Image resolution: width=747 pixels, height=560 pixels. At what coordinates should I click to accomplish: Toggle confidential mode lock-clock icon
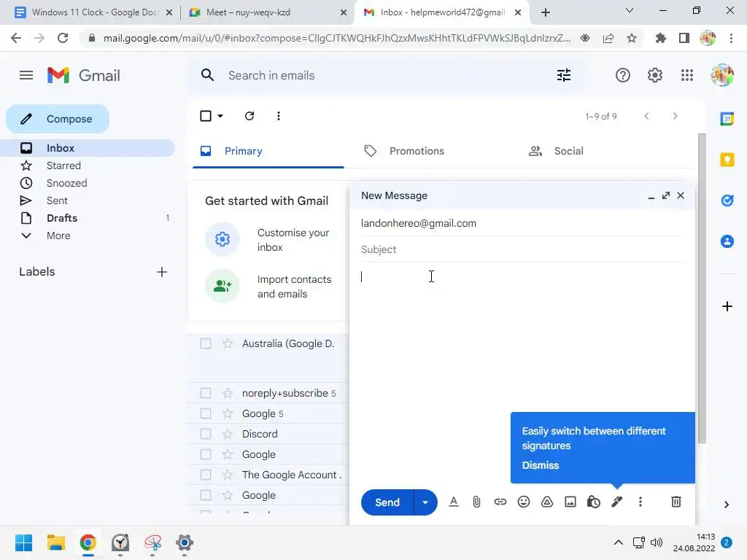pos(594,502)
